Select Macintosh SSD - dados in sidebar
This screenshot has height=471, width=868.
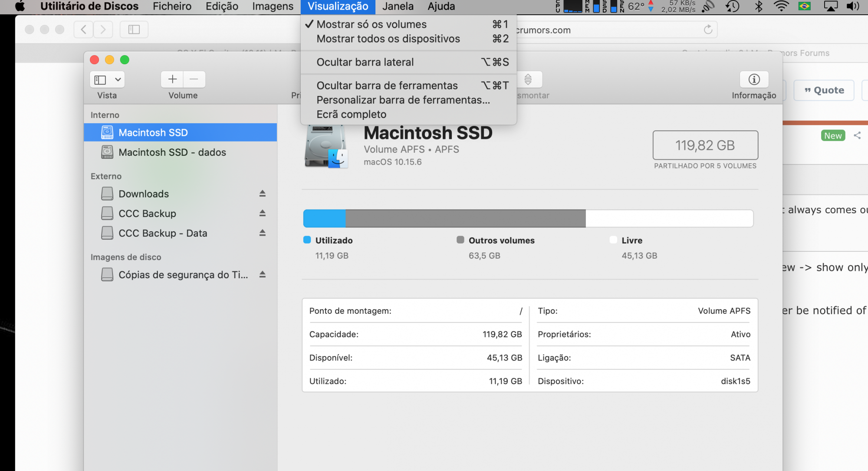172,152
